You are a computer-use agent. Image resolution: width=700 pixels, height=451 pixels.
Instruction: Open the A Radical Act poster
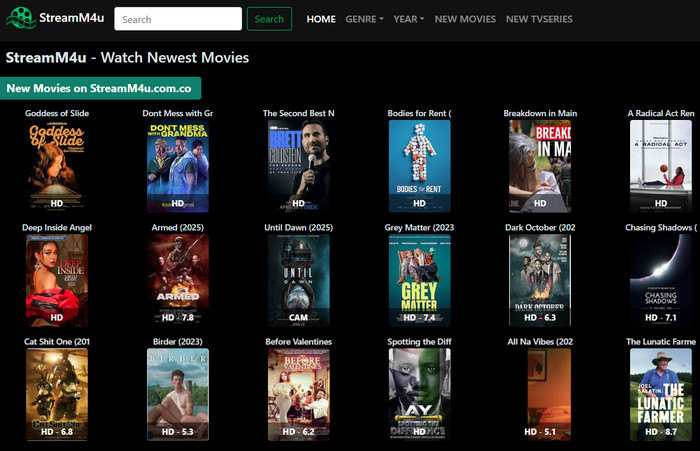point(661,166)
